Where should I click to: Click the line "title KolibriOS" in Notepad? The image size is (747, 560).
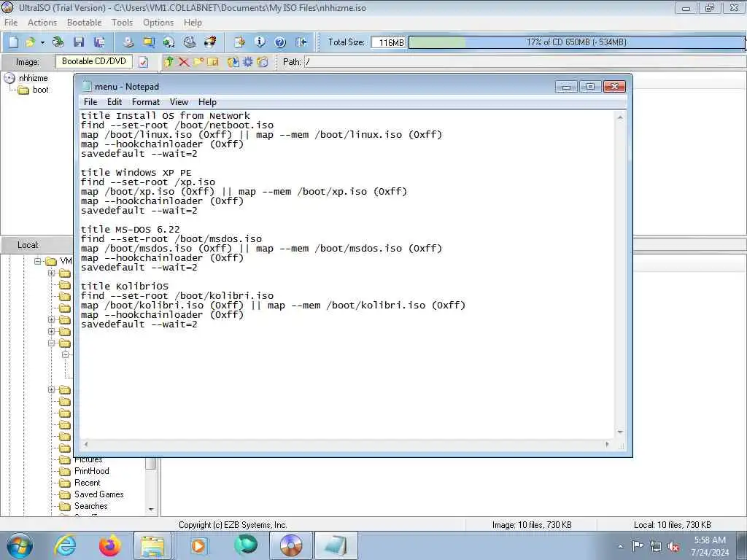pyautogui.click(x=125, y=286)
